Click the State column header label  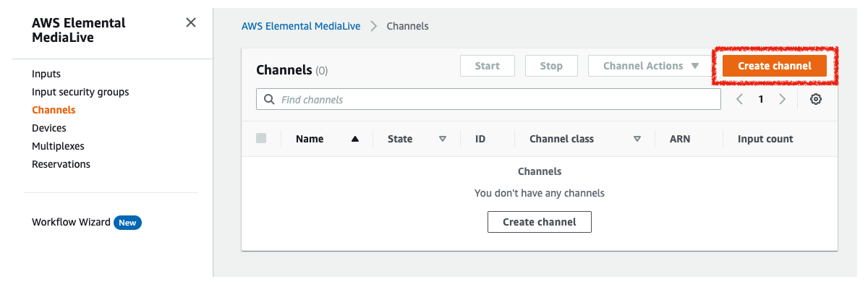click(x=400, y=139)
